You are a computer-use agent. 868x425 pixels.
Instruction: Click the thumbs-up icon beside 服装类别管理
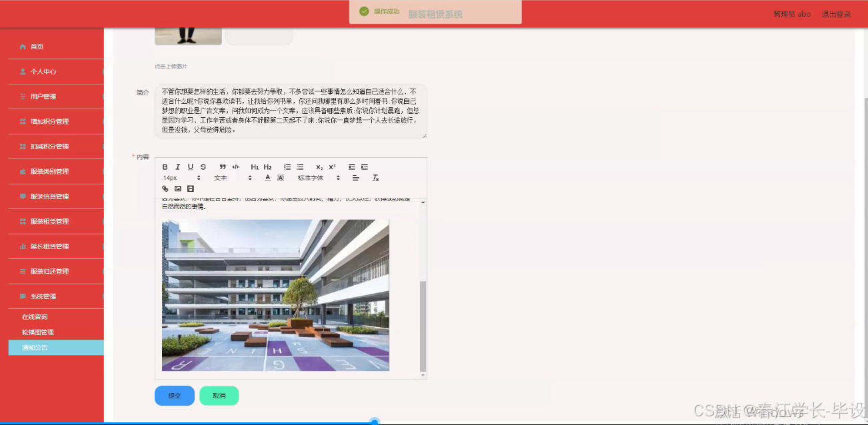point(23,171)
